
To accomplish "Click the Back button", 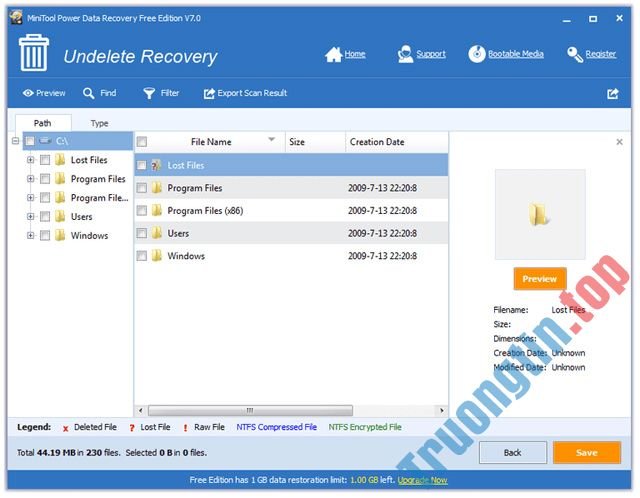I will 513,452.
